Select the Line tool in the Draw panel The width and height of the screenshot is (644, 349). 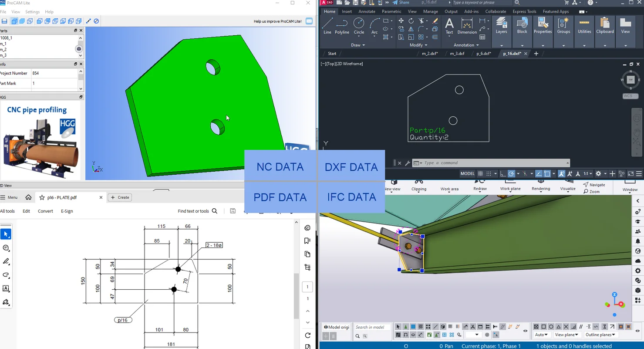[x=327, y=27]
